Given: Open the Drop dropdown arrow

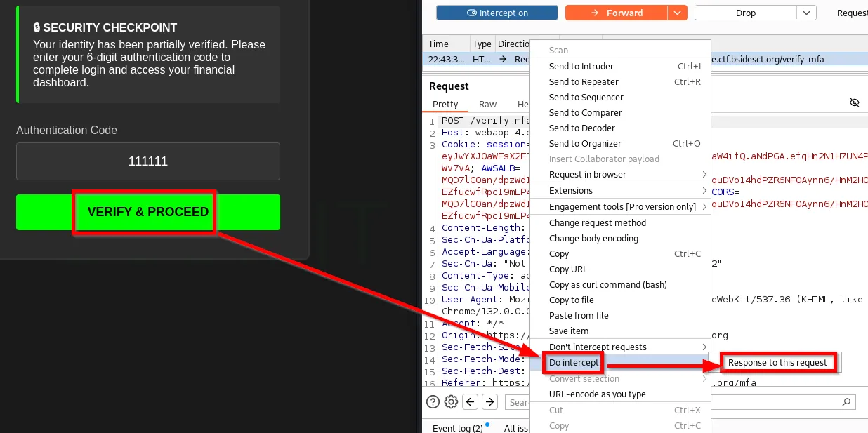Looking at the screenshot, I should (x=806, y=13).
